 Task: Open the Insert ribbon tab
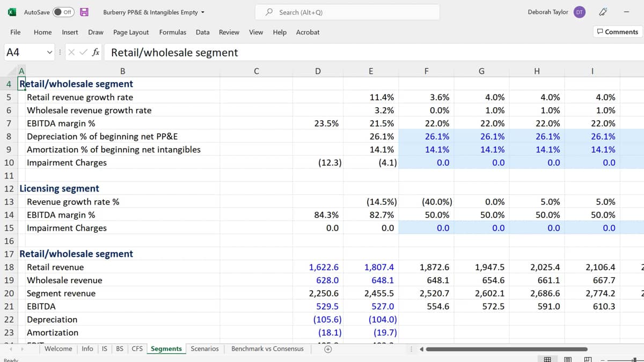tap(70, 32)
